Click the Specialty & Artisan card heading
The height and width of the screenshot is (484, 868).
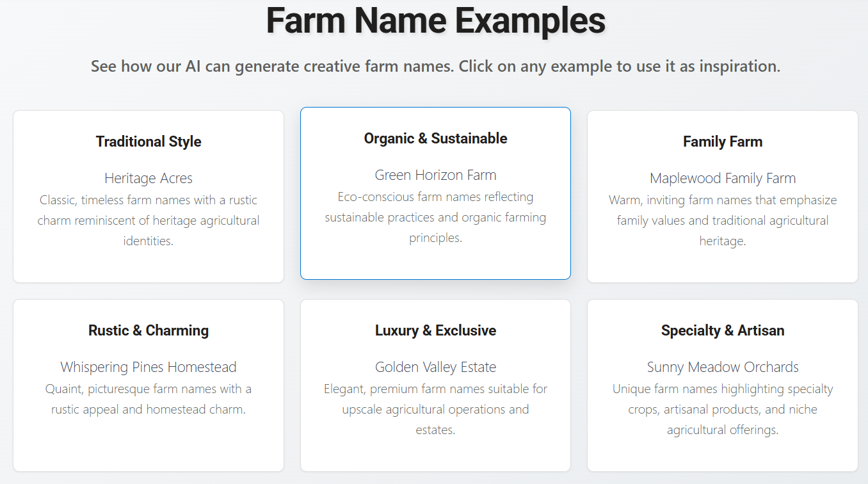coord(723,330)
